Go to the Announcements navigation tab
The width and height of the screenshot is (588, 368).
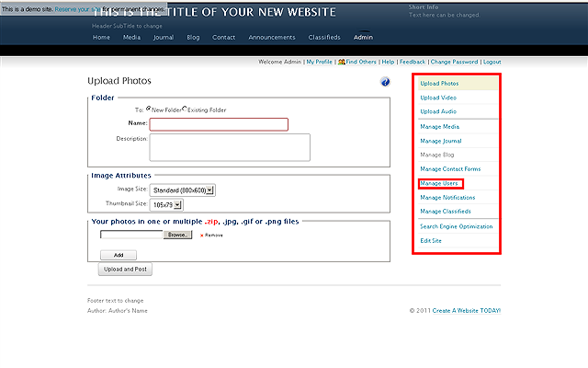272,38
